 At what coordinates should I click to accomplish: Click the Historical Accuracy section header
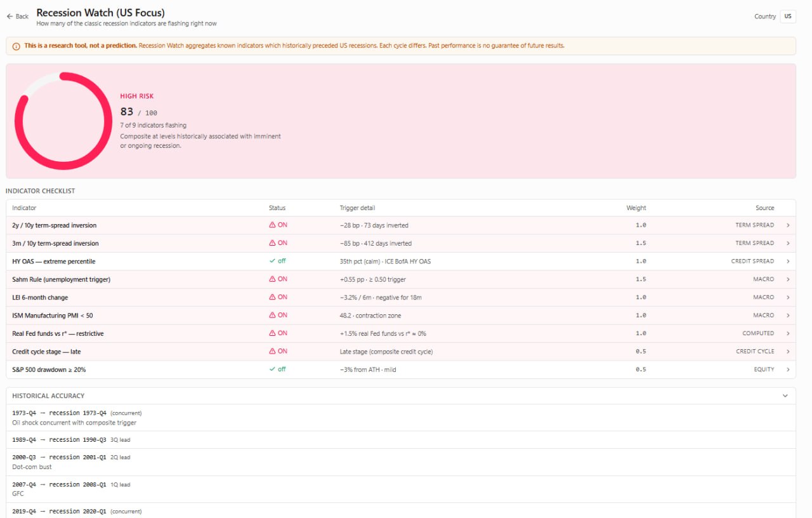pyautogui.click(x=401, y=395)
